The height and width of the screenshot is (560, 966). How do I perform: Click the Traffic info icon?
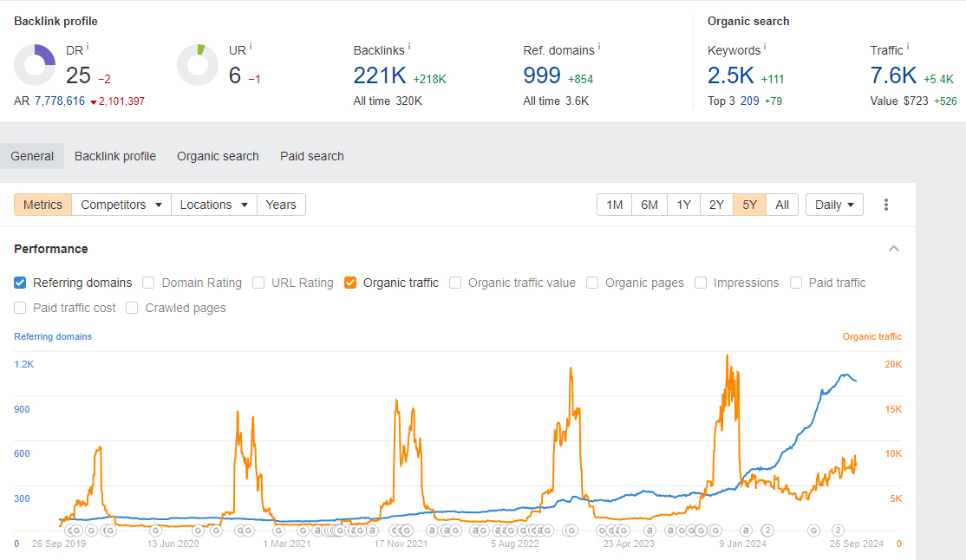(908, 47)
